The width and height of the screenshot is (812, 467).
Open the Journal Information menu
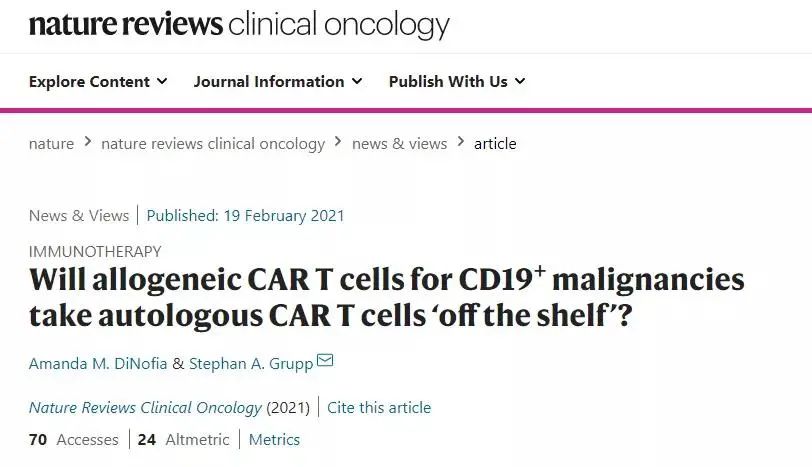278,81
